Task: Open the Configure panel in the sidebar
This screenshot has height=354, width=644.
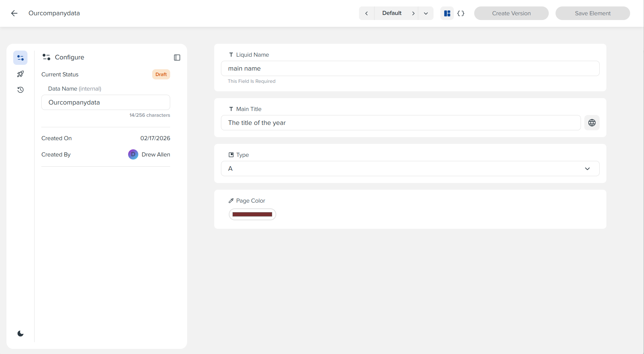Action: click(20, 57)
